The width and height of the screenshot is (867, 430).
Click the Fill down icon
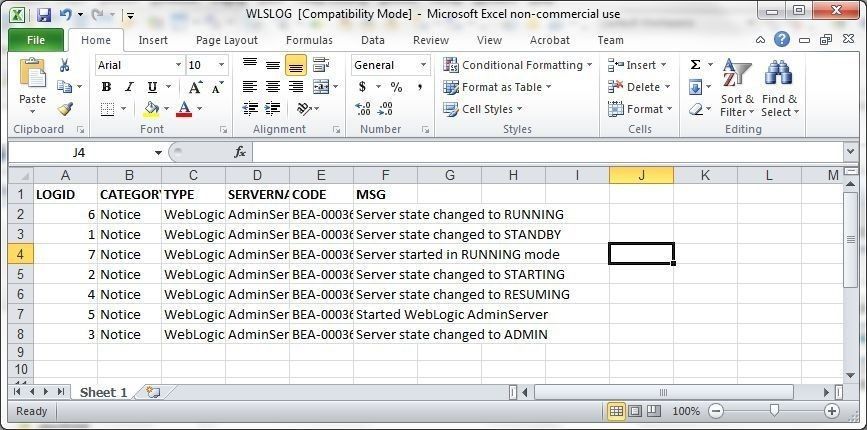(x=695, y=87)
